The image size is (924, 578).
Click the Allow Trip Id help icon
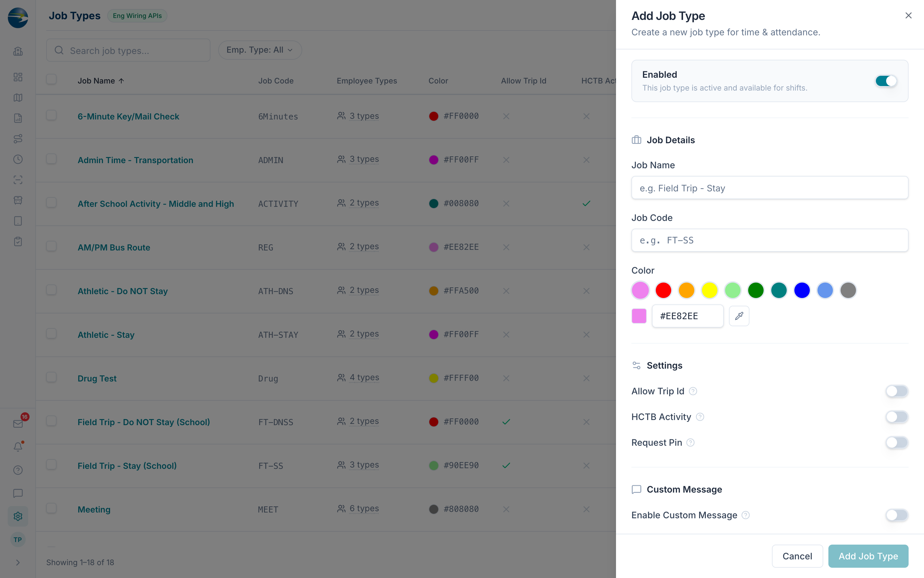[693, 391]
